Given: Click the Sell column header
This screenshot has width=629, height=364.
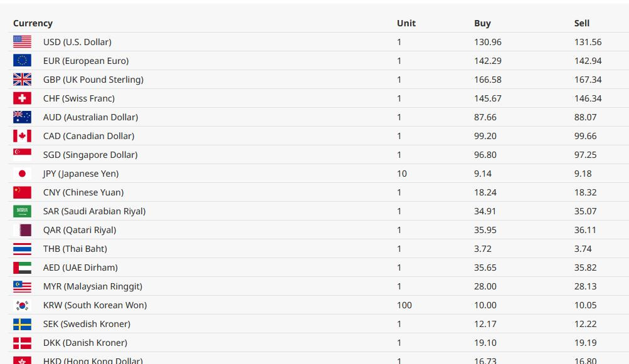Looking at the screenshot, I should [582, 23].
